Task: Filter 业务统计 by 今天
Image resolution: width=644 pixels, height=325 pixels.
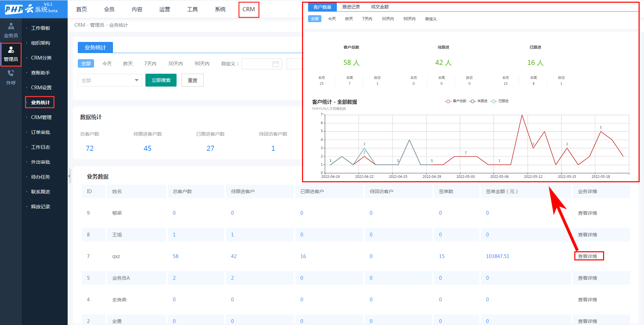Action: pos(107,64)
